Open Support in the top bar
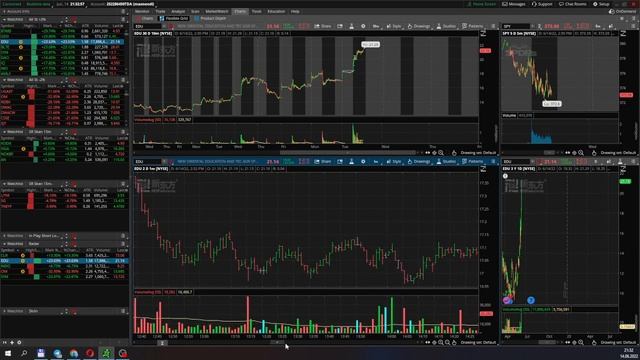 [542, 4]
